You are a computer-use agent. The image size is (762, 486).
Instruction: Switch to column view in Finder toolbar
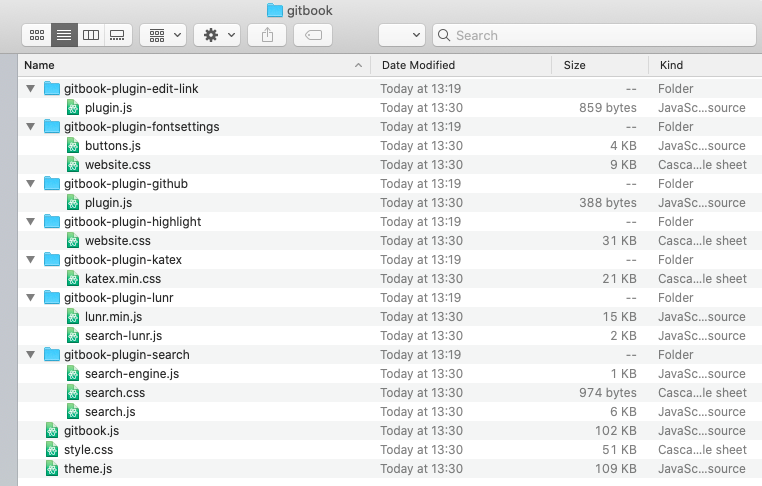(x=91, y=35)
